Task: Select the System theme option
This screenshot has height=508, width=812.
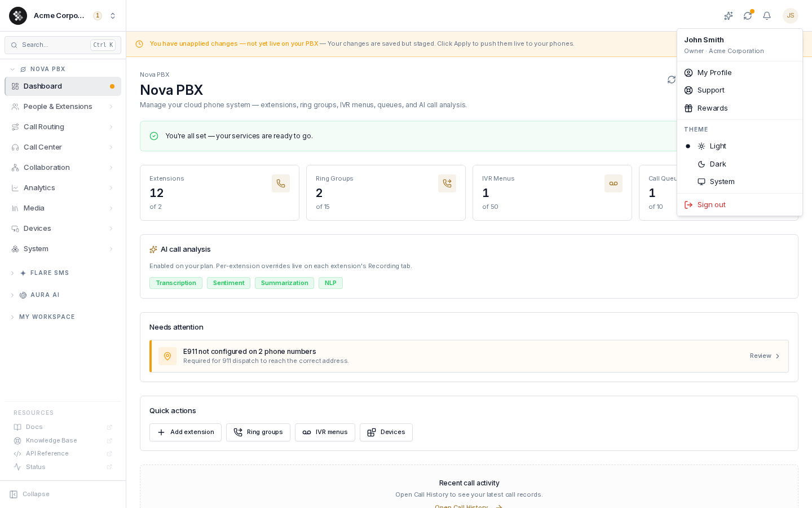Action: (740, 182)
